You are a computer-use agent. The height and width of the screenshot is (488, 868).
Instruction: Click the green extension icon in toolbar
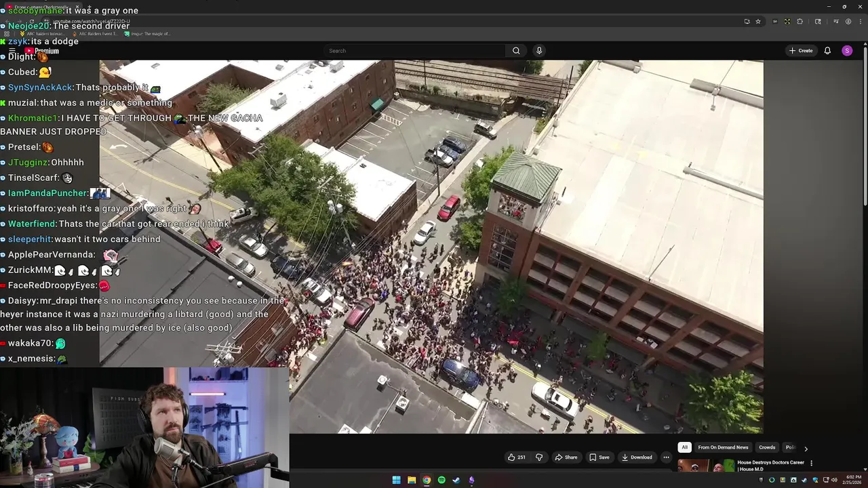point(787,22)
